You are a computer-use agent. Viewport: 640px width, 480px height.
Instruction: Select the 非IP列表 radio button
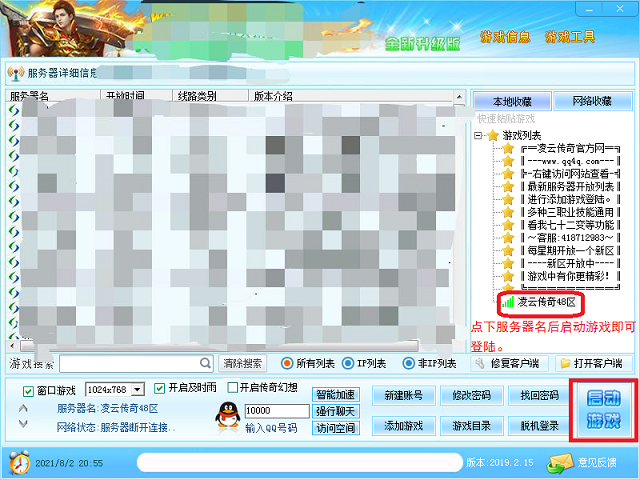coord(409,363)
